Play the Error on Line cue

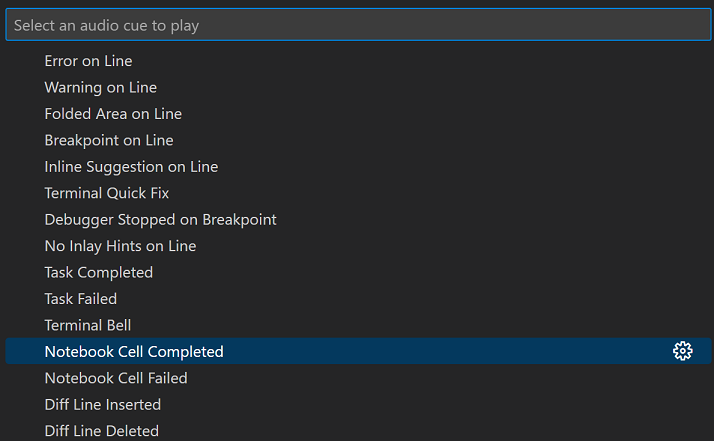click(x=88, y=61)
